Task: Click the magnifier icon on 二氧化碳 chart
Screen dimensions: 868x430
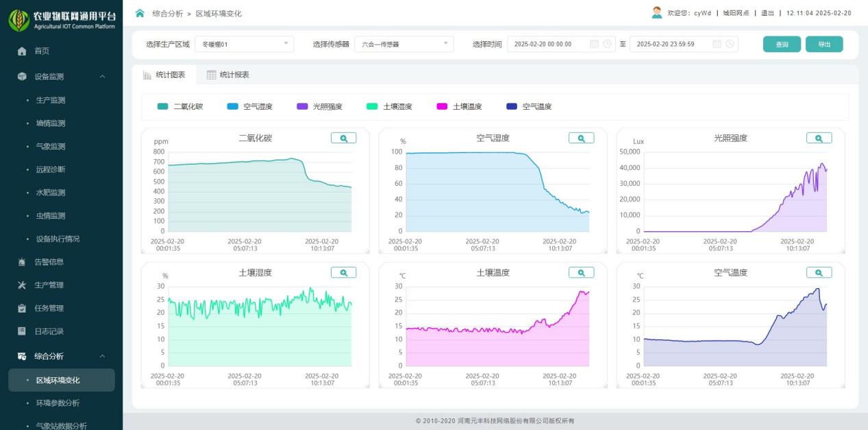Action: 343,138
